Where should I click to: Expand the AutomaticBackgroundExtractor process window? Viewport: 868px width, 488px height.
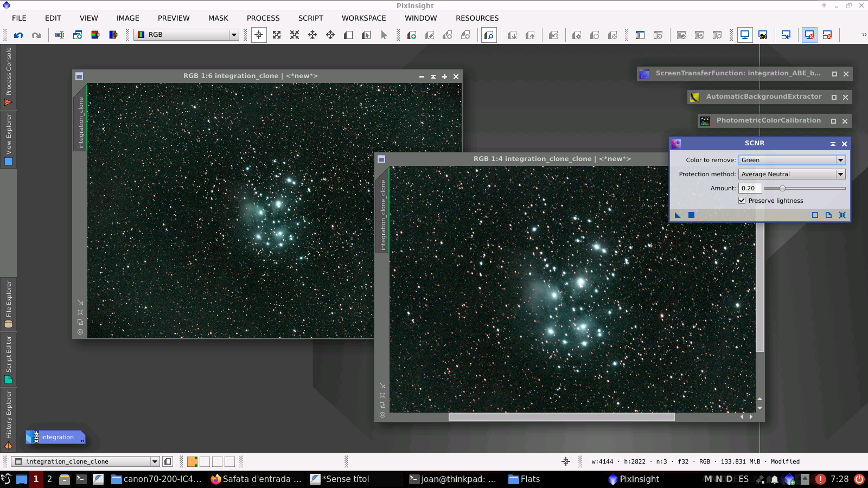pos(834,97)
